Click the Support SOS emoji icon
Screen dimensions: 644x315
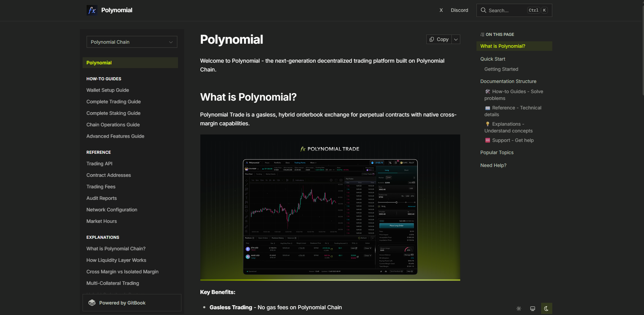coord(488,140)
